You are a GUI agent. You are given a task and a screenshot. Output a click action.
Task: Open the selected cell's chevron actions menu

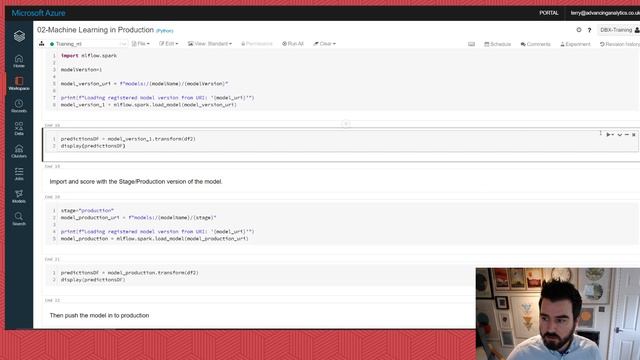point(620,134)
